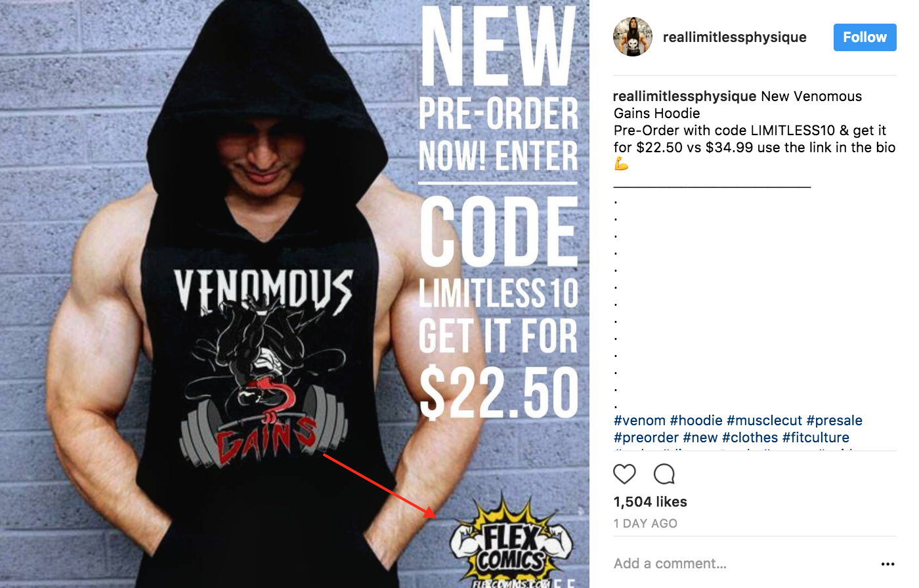Open the #venom hashtag

tap(639, 421)
